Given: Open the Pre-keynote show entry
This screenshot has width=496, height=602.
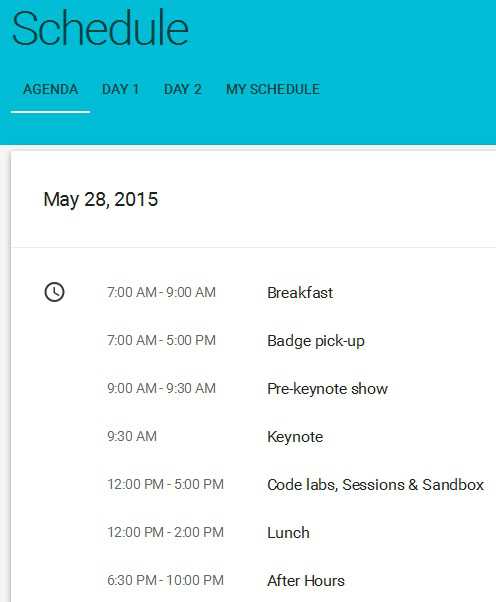Looking at the screenshot, I should tap(327, 389).
